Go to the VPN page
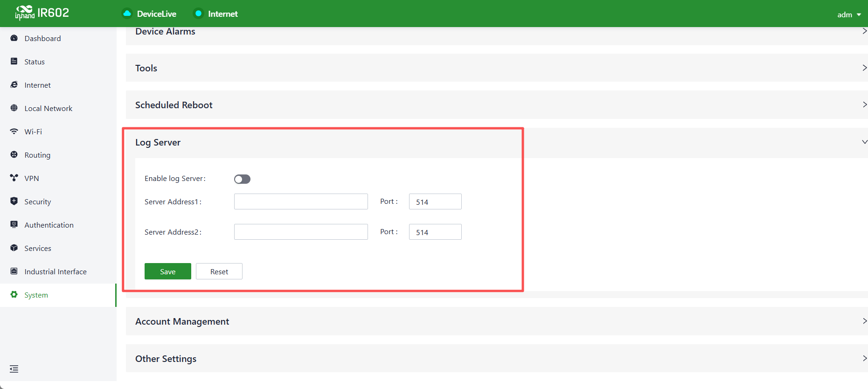Viewport: 868px width, 389px height. [x=58, y=178]
